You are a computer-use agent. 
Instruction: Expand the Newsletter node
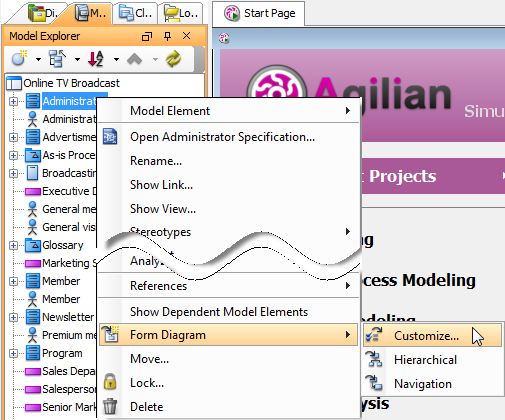pyautogui.click(x=13, y=317)
